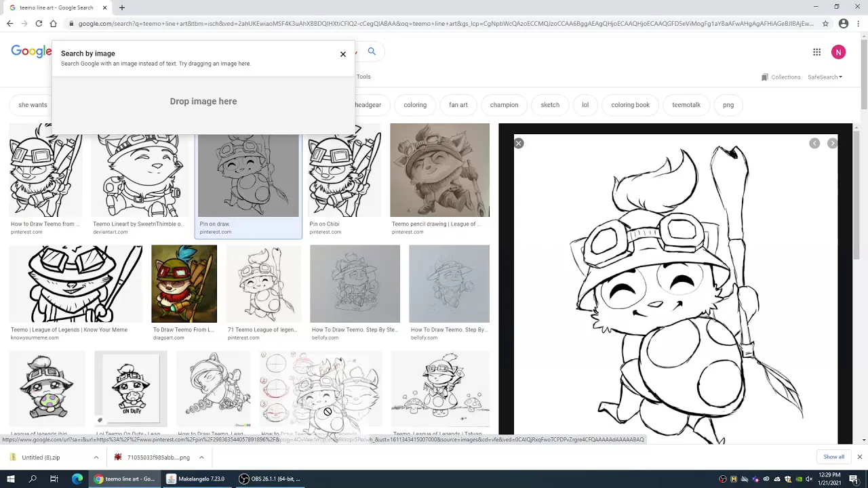Open '71 Teemo League of legen...' thumbnail
Image resolution: width=868 pixels, height=488 pixels.
coord(264,284)
